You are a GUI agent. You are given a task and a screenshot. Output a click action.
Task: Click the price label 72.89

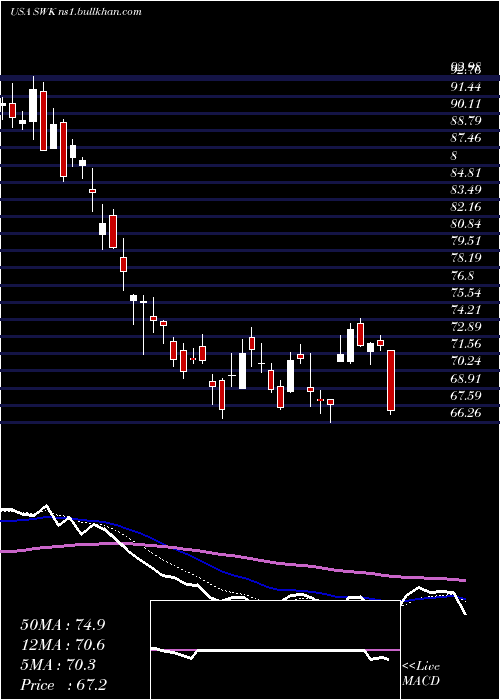(466, 327)
